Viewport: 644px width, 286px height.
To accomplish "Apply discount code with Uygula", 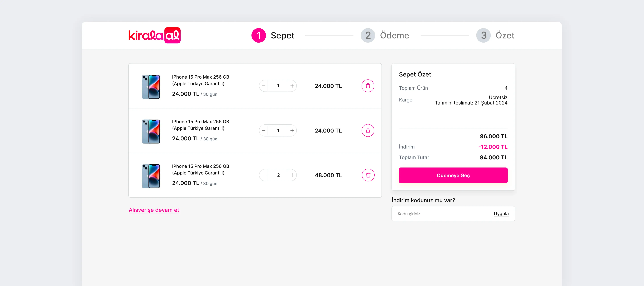I will point(501,214).
